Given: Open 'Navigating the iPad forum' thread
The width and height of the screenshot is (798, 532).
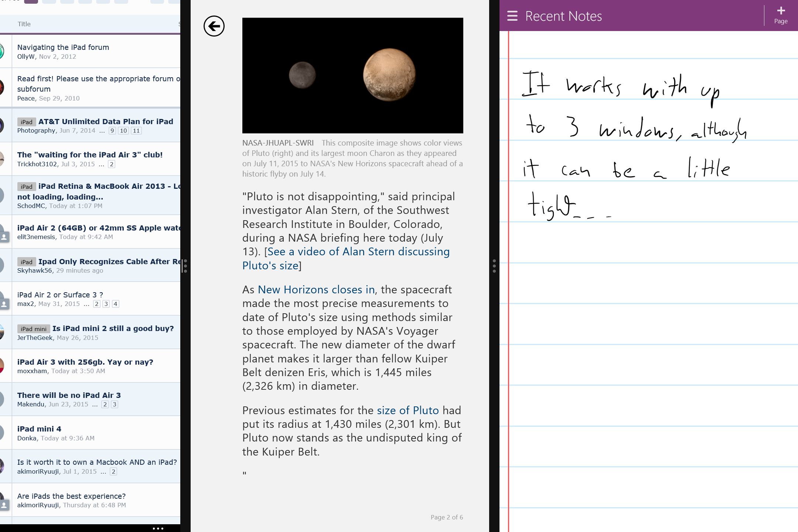Looking at the screenshot, I should [x=63, y=47].
